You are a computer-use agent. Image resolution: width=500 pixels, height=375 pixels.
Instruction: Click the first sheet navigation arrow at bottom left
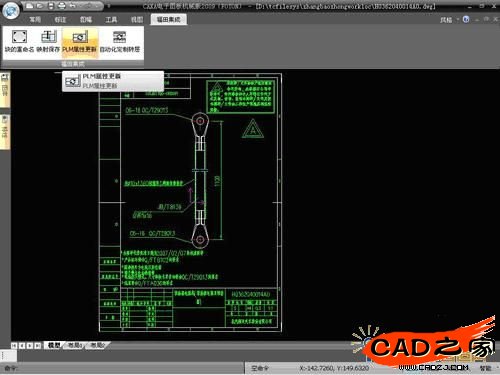pyautogui.click(x=14, y=346)
